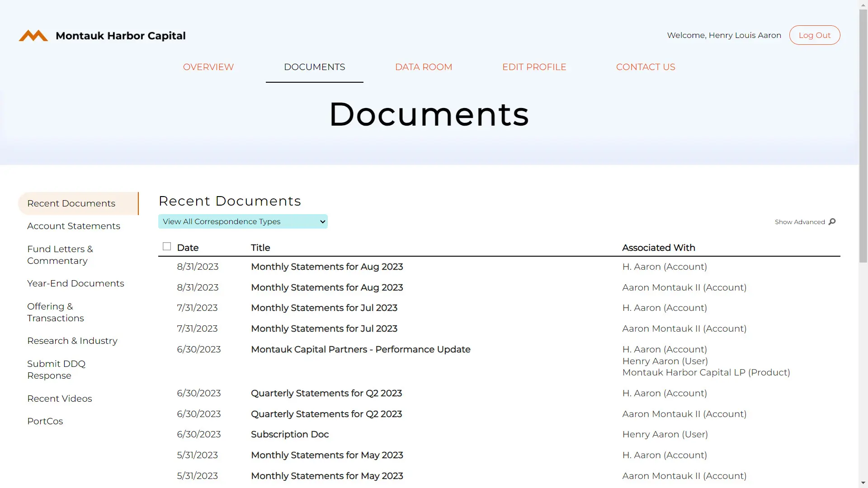The width and height of the screenshot is (868, 488).
Task: Open the Contact Us tab
Action: 645,67
